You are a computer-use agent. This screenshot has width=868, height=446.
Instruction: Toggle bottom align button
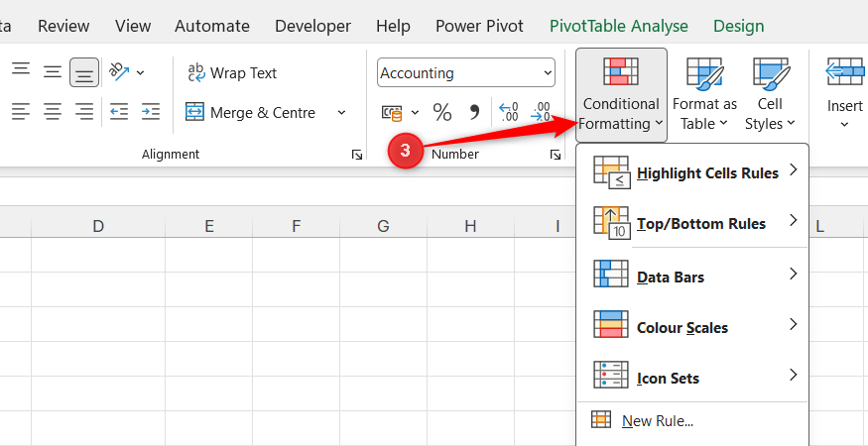(x=84, y=72)
